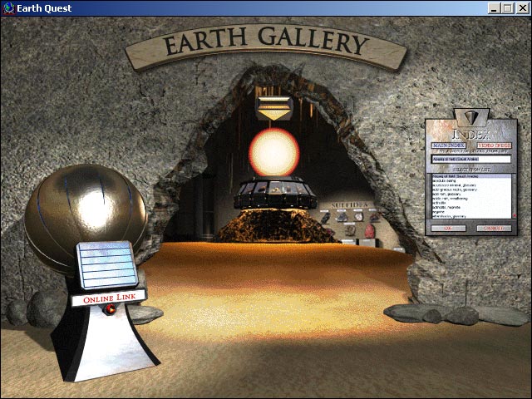Screen dimensions: 532x399
Task: Click the glass display case under the orb
Action: 275,193
